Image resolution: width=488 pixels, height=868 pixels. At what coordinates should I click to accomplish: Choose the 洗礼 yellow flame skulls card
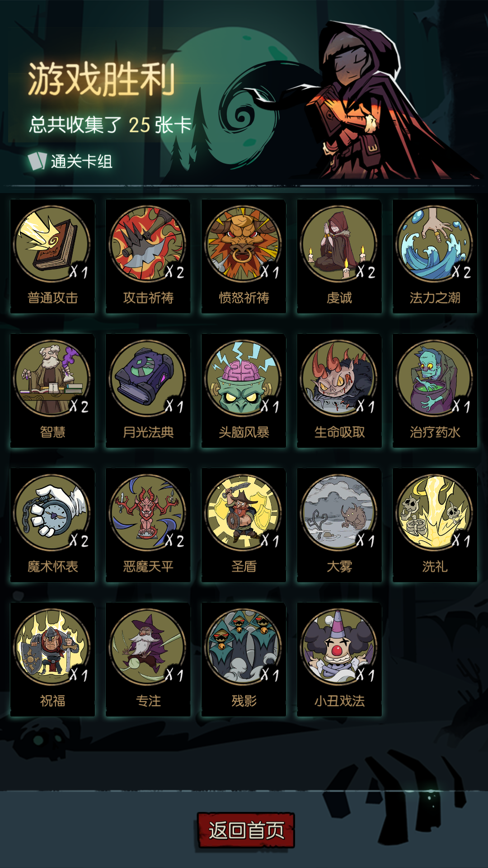[435, 525]
